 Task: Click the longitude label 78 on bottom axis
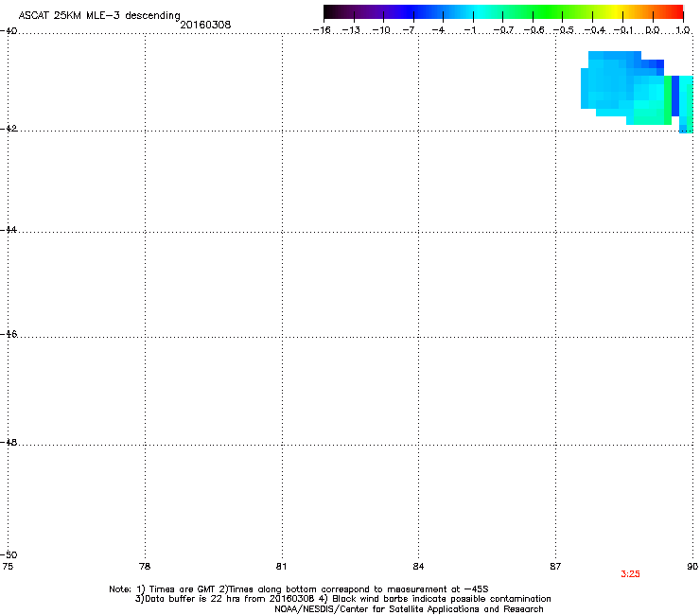coord(145,567)
